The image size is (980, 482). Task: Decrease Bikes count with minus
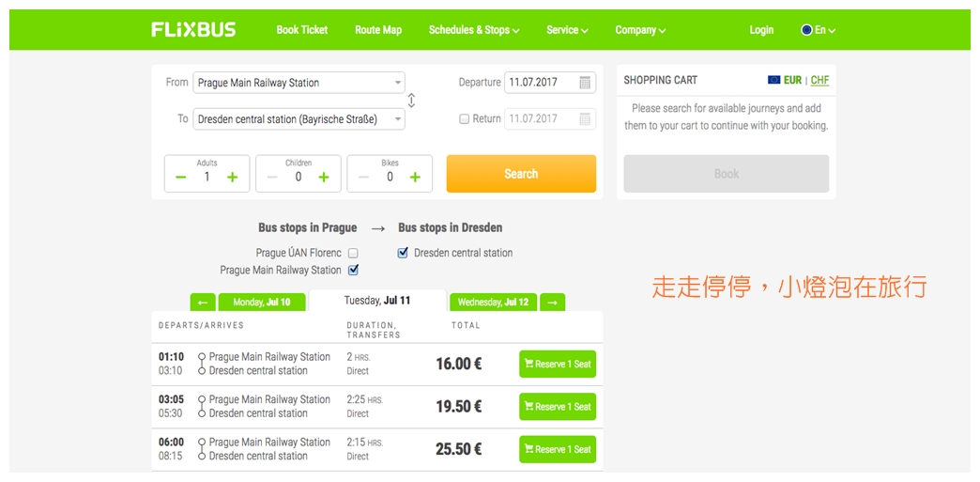click(364, 178)
